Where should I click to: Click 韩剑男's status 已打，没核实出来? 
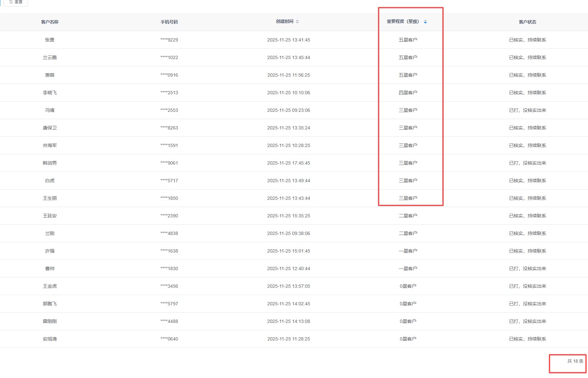[x=528, y=163]
